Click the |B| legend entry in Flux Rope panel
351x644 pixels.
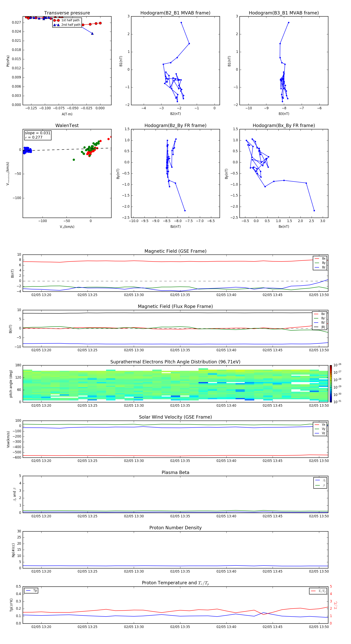320,327
